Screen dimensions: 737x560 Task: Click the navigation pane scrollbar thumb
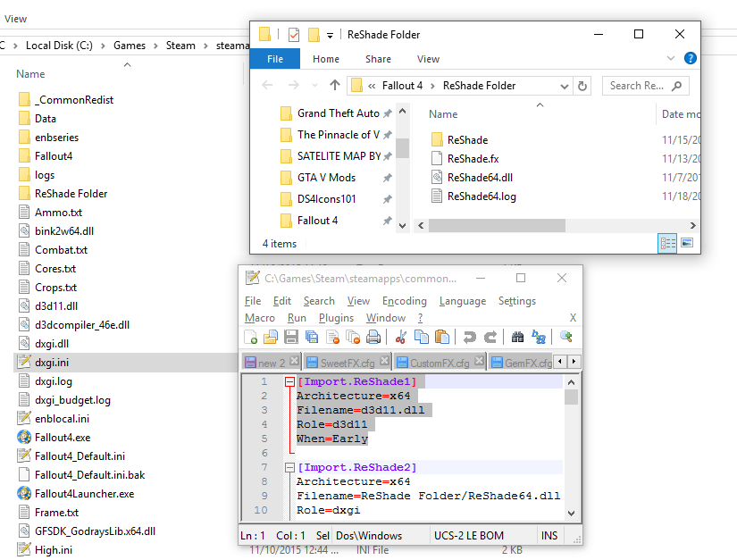[x=402, y=148]
